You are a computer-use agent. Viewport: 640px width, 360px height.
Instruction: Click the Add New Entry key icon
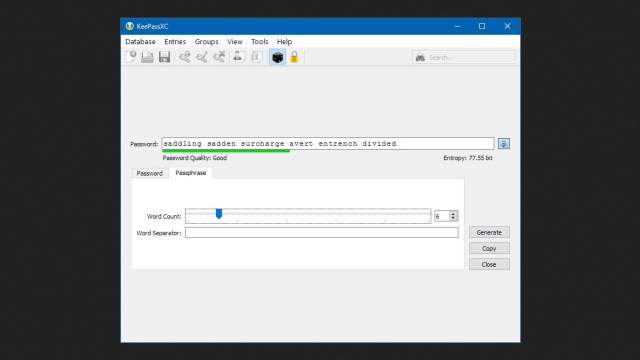tap(184, 57)
